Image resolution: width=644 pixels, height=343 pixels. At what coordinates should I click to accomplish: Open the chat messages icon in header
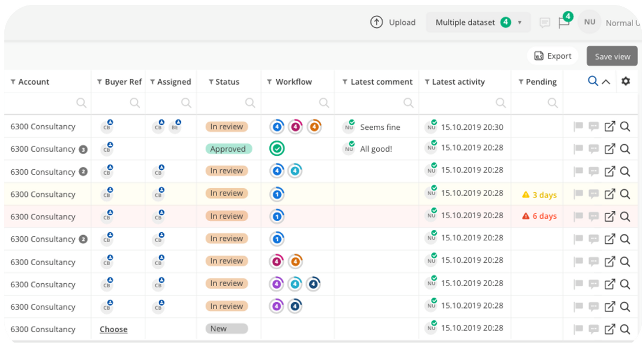tap(545, 22)
